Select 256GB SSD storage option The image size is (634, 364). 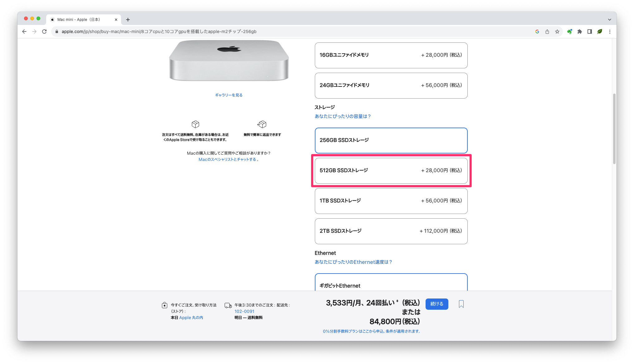pos(391,140)
